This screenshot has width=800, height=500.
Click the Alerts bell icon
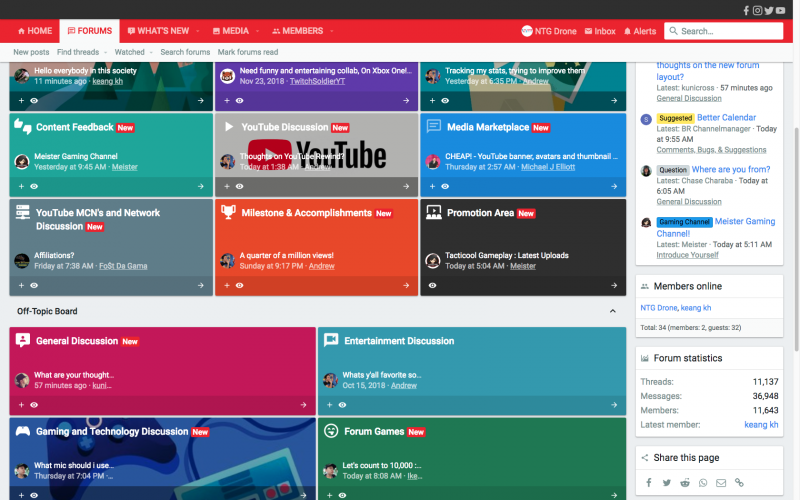pos(626,31)
